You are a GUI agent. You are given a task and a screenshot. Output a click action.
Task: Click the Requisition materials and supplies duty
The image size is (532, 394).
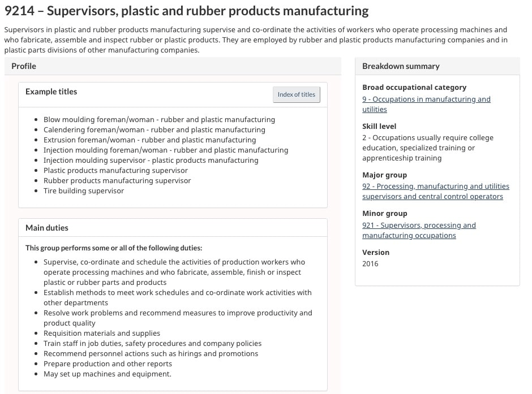[x=102, y=334]
